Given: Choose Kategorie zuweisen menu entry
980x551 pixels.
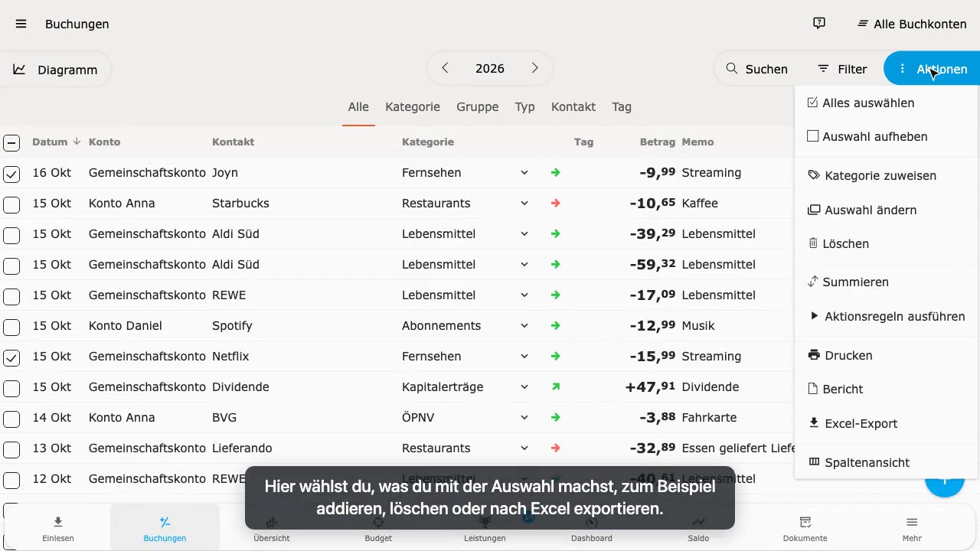Looking at the screenshot, I should [x=887, y=175].
